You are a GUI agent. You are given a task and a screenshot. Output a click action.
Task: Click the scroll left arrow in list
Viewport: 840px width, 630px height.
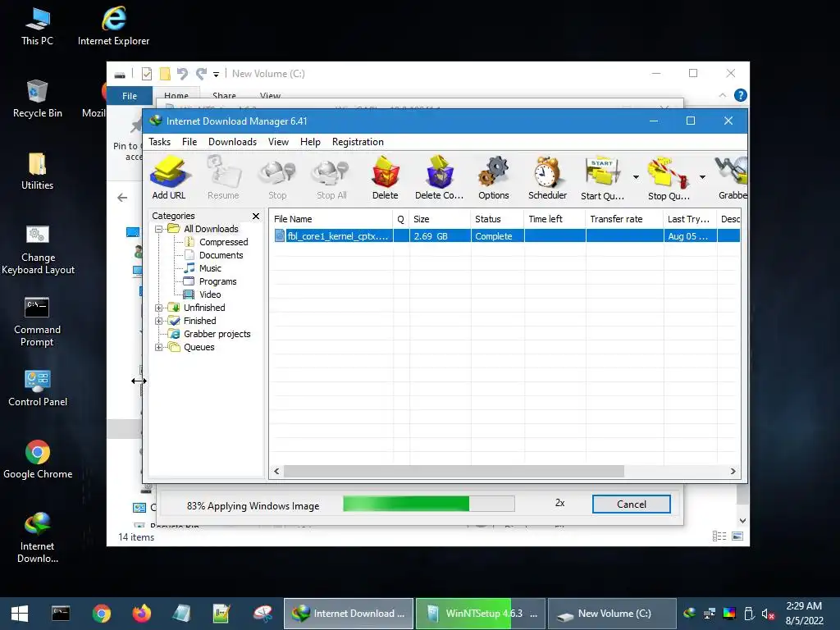(276, 472)
